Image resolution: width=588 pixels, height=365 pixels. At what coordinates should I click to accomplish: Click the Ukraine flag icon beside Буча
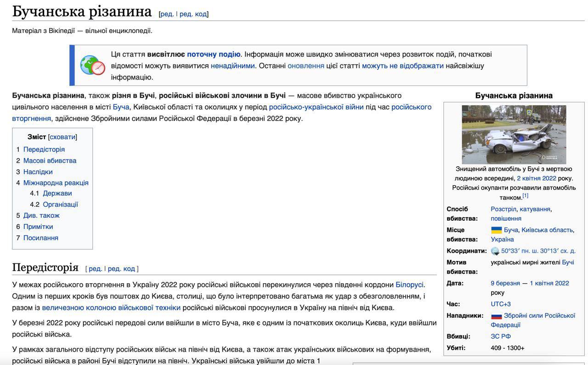[496, 230]
